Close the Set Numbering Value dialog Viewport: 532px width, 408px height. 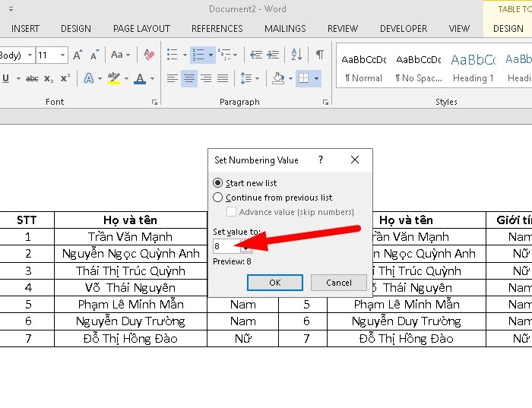pos(355,160)
